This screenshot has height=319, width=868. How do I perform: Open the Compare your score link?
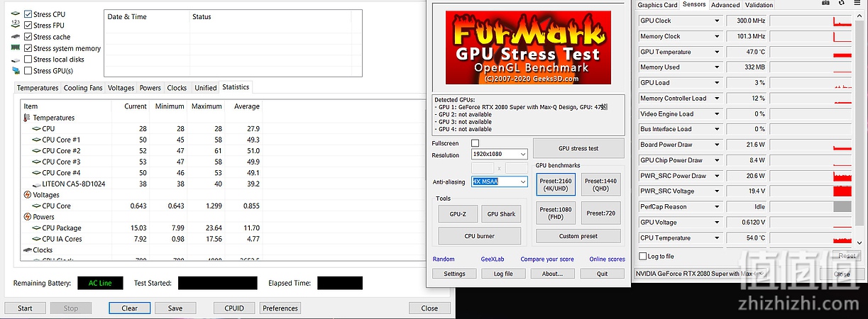(547, 259)
